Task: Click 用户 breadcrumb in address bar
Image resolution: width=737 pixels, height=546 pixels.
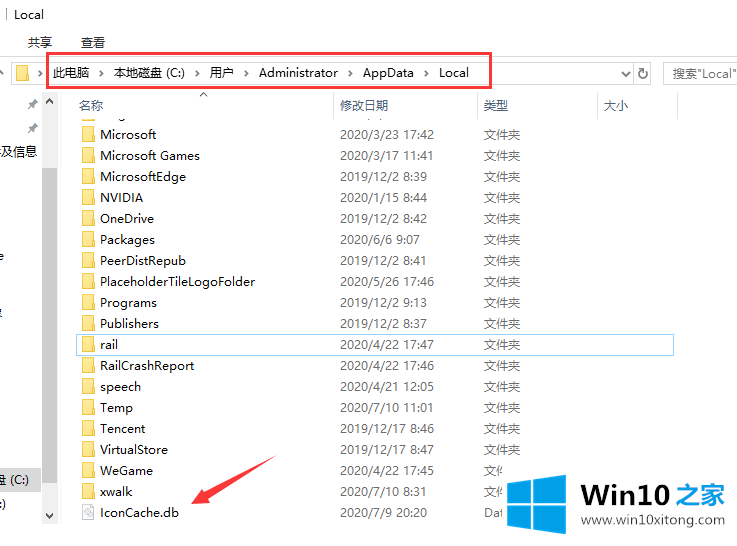Action: coord(221,73)
